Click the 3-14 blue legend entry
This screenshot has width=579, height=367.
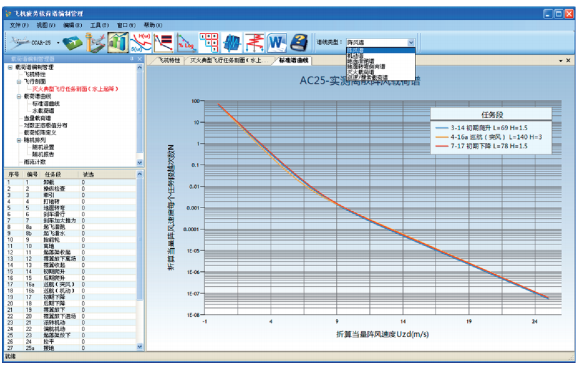tap(482, 128)
